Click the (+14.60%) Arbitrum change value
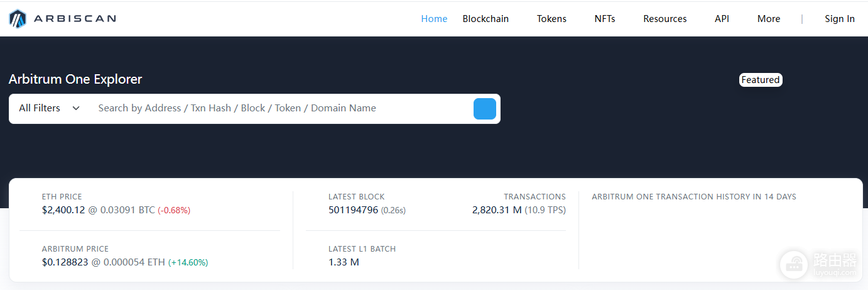The image size is (868, 290). 188,262
